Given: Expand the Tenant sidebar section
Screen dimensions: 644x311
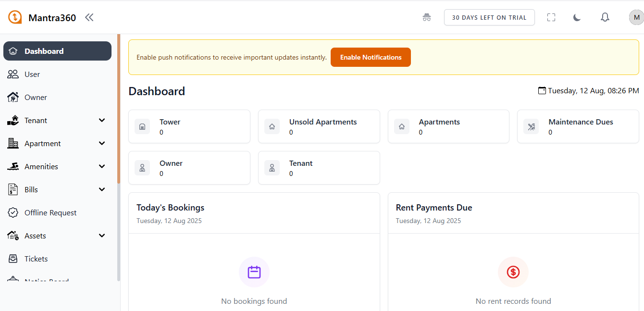Looking at the screenshot, I should (101, 120).
